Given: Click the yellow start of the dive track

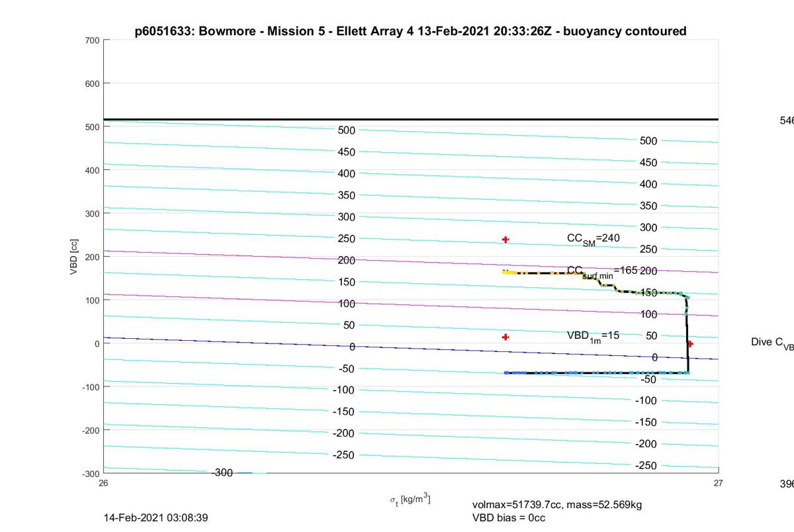Looking at the screenshot, I should click(x=510, y=272).
